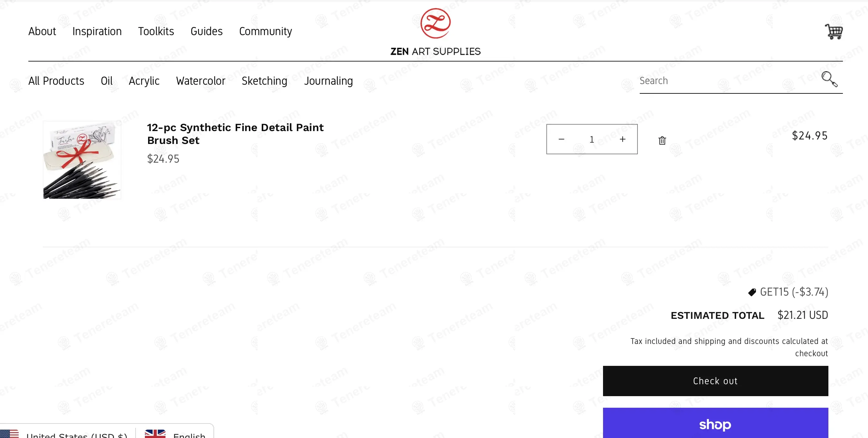This screenshot has width=868, height=438.
Task: Click the ZEN ART SUPPLIES wordmark
Action: pos(435,52)
